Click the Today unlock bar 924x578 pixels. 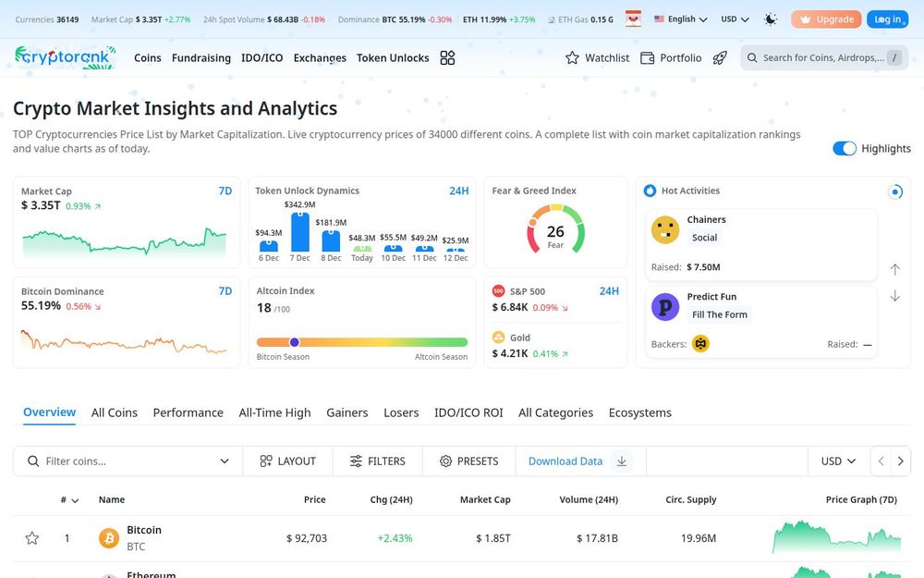tap(362, 249)
